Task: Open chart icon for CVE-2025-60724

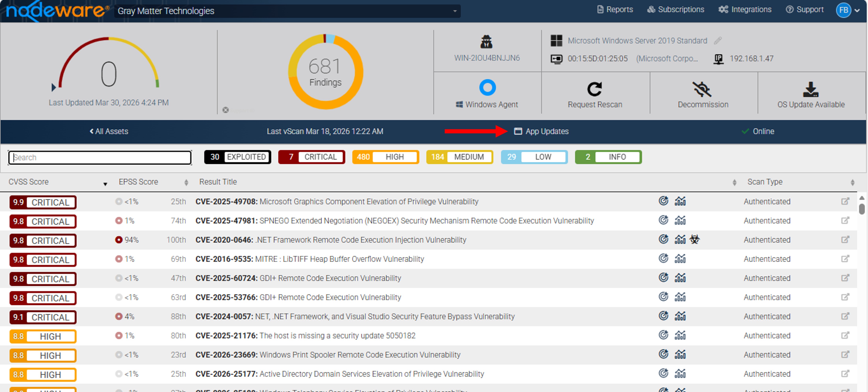Action: click(x=680, y=278)
